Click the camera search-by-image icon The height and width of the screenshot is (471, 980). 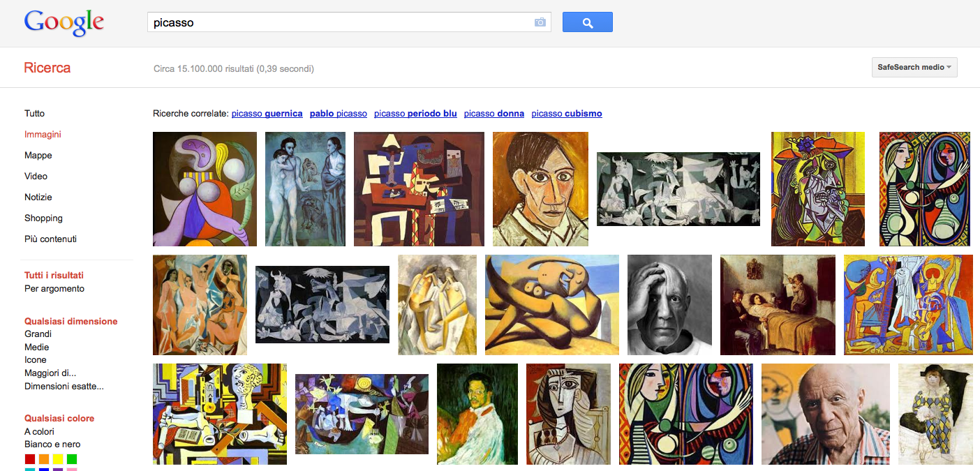[540, 22]
